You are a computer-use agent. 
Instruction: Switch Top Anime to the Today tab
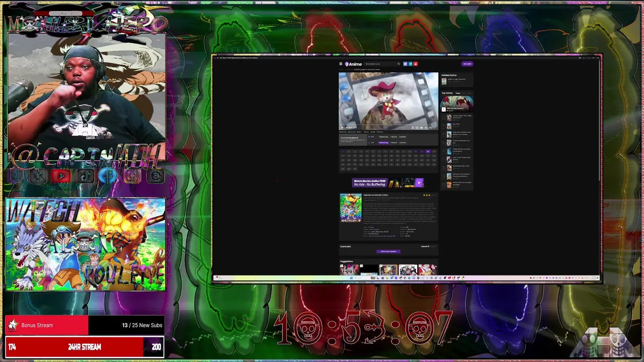click(458, 93)
